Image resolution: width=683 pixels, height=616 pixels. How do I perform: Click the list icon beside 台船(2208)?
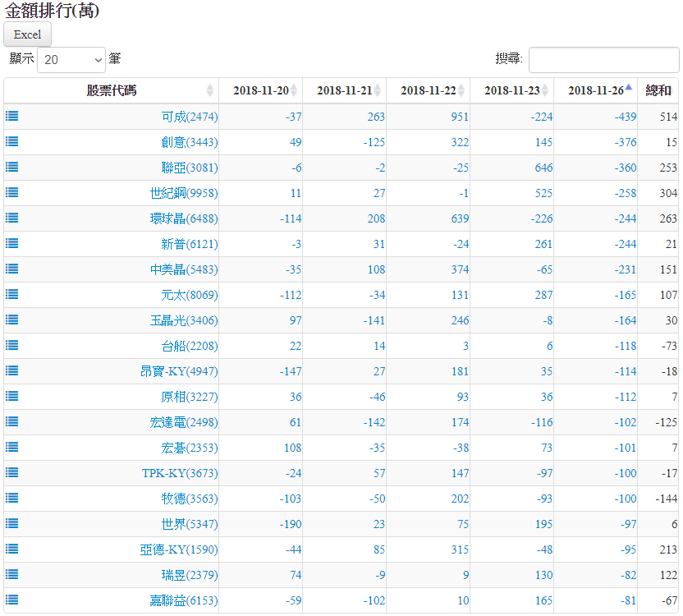12,345
